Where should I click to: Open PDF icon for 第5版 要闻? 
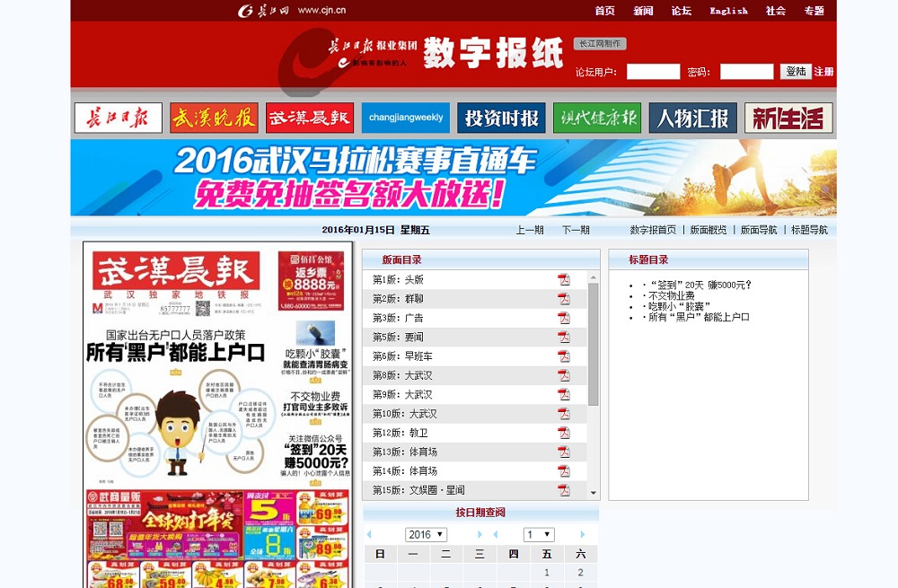pyautogui.click(x=564, y=338)
